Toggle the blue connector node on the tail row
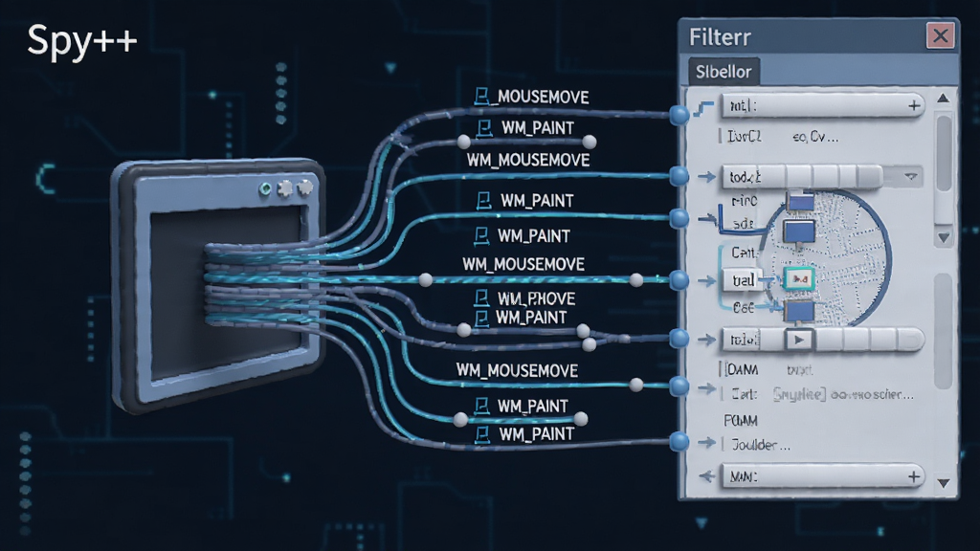This screenshot has width=980, height=551. click(x=679, y=280)
